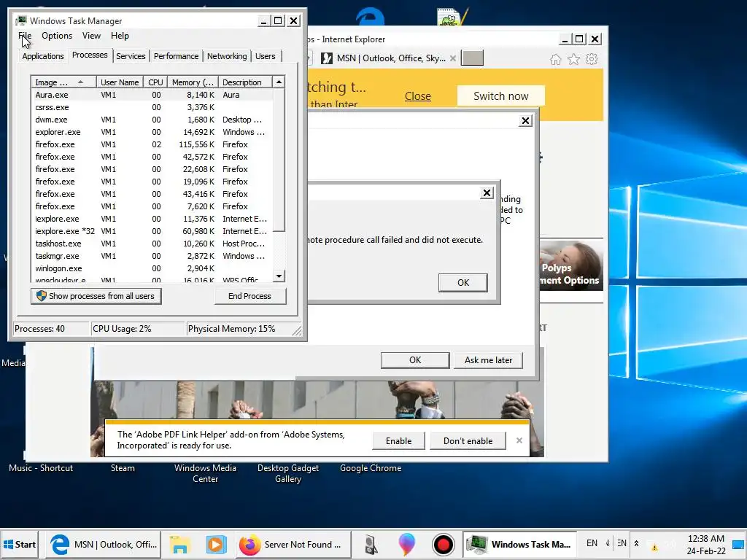Switch to Windows Task Manager taskbar item
747x560 pixels.
pyautogui.click(x=519, y=544)
